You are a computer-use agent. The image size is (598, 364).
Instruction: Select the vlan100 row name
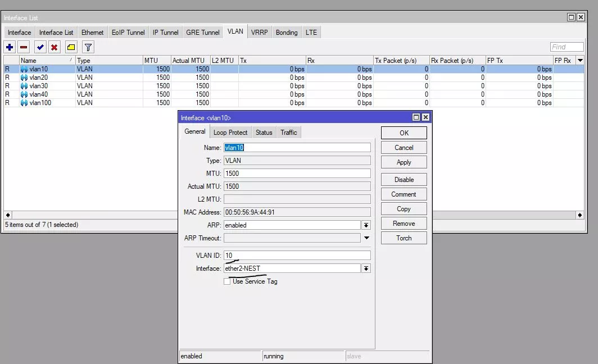(40, 103)
